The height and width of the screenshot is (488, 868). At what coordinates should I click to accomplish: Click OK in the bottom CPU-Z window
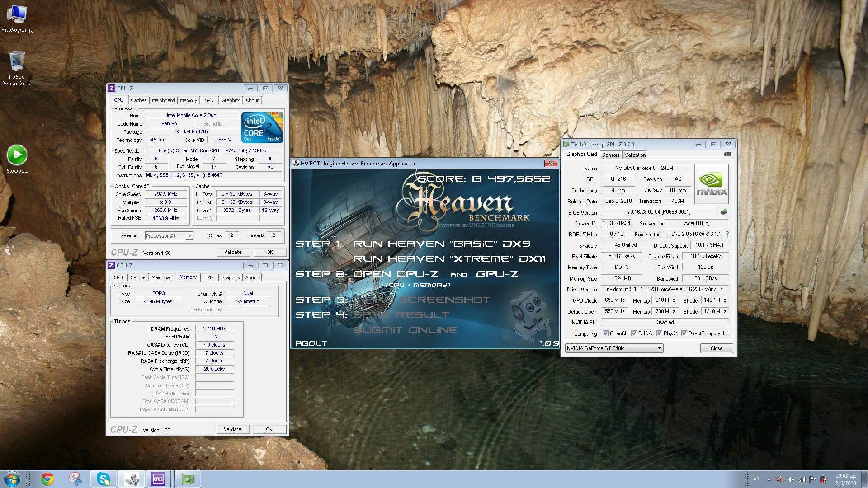tap(269, 429)
